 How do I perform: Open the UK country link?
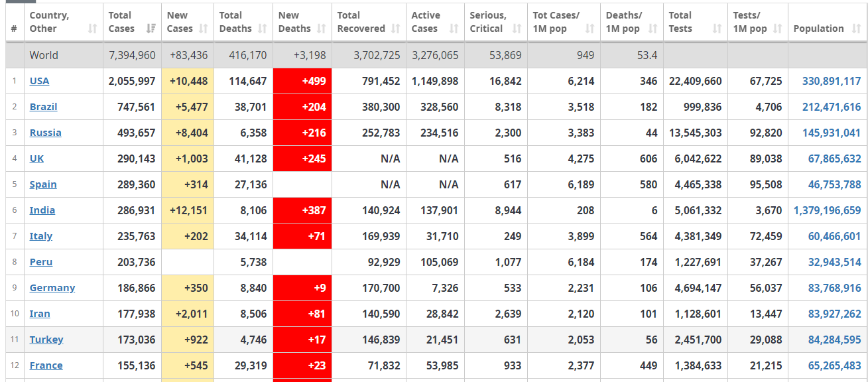pos(36,159)
